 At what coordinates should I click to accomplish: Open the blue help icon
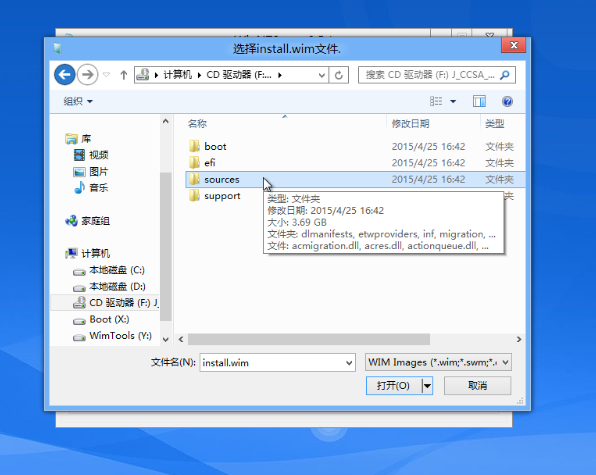507,101
